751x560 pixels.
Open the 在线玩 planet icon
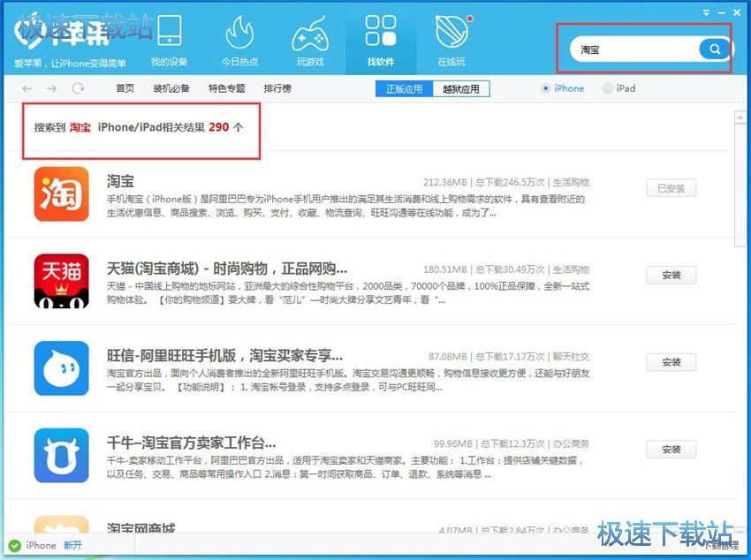coord(451,31)
